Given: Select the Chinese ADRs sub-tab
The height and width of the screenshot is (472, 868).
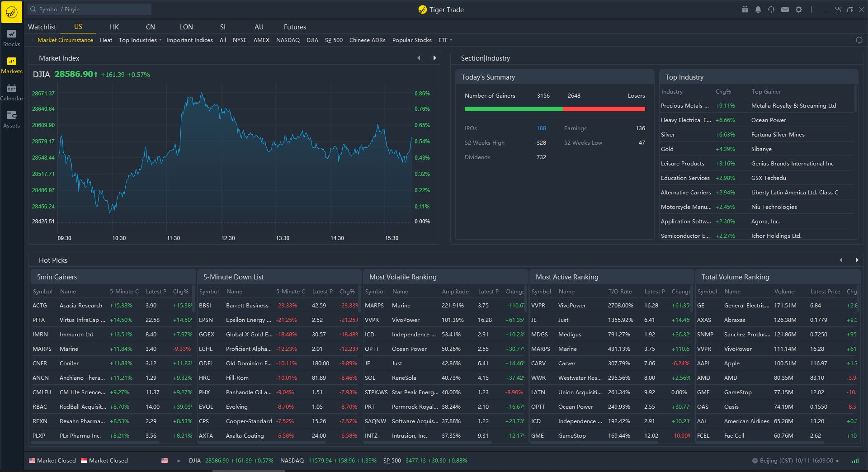Looking at the screenshot, I should click(x=368, y=40).
